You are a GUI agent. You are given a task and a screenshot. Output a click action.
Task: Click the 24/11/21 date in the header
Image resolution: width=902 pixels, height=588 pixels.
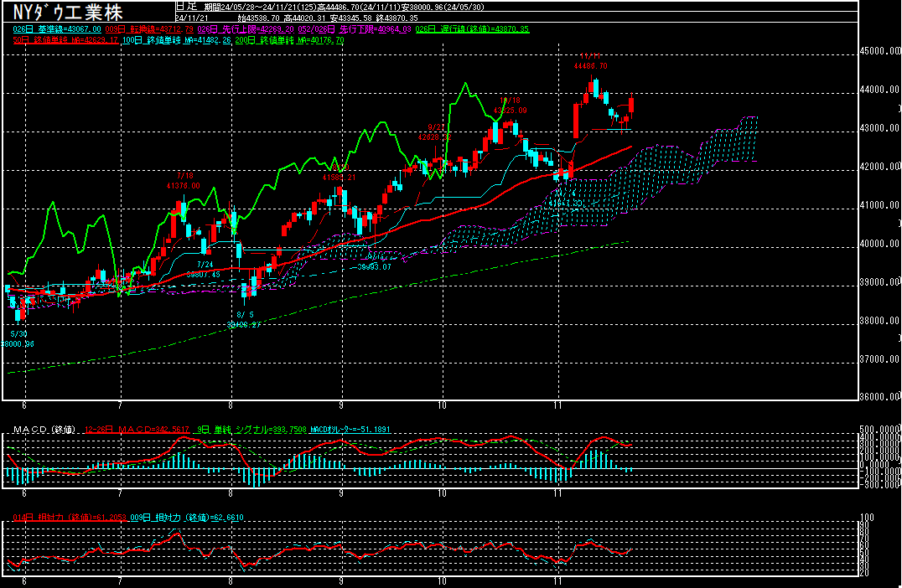point(192,18)
